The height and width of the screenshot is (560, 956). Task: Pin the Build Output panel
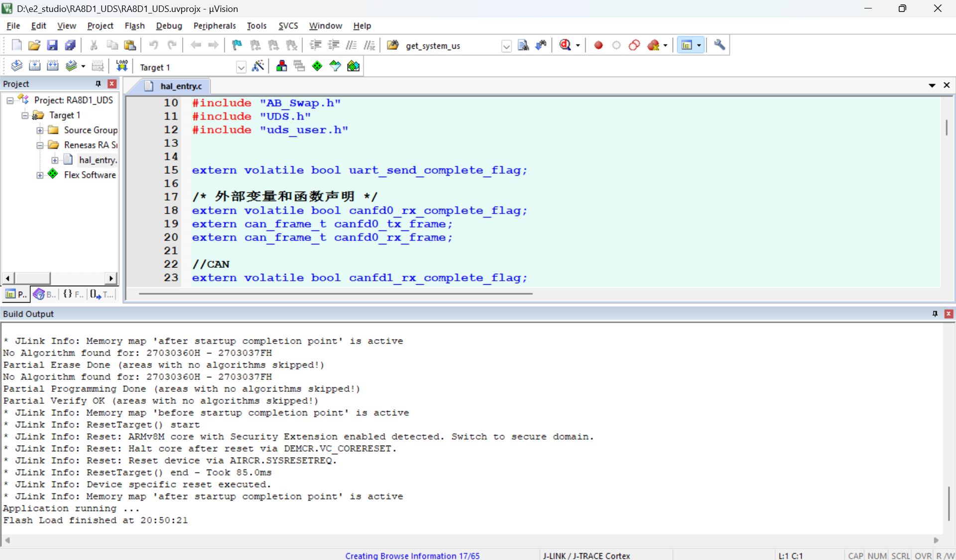(x=935, y=314)
